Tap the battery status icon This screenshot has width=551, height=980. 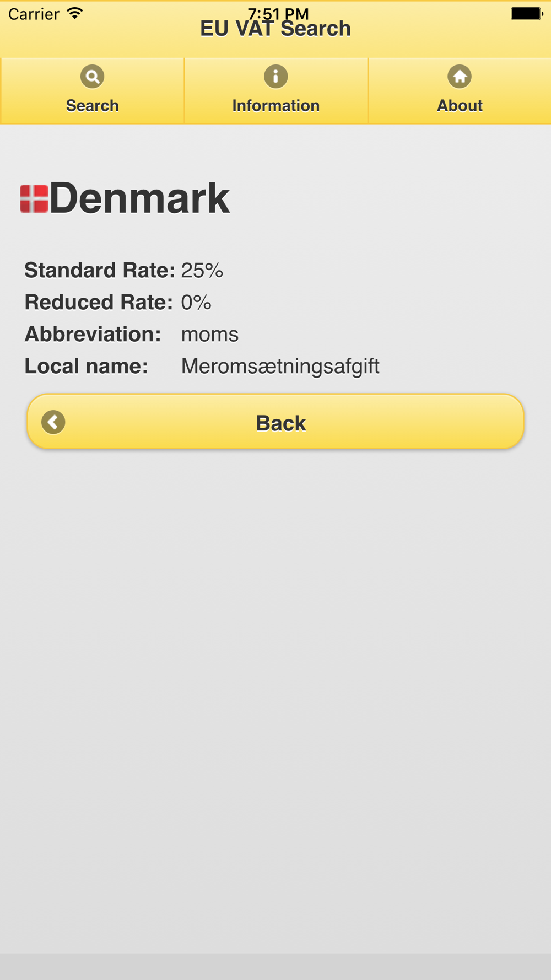(x=527, y=14)
